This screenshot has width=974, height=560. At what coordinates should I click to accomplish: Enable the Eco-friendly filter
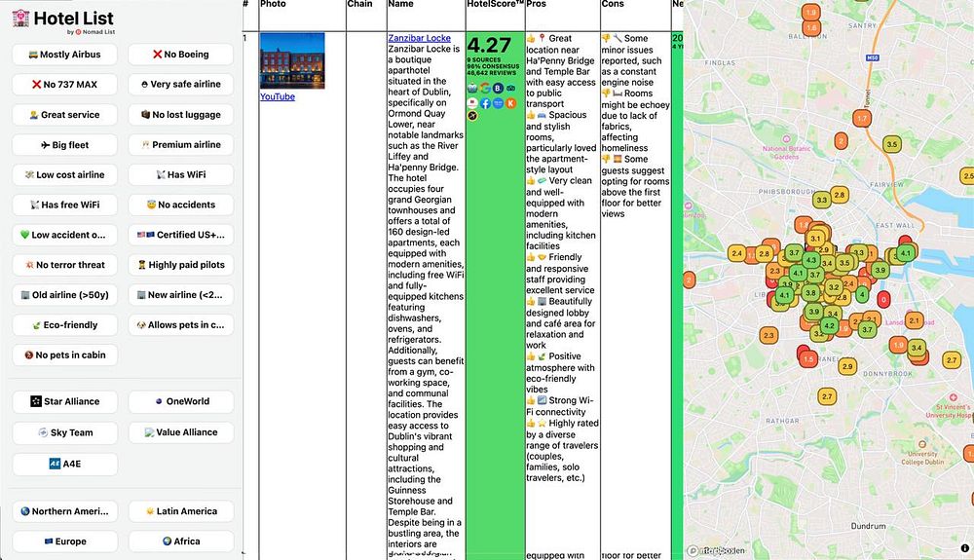(64, 324)
